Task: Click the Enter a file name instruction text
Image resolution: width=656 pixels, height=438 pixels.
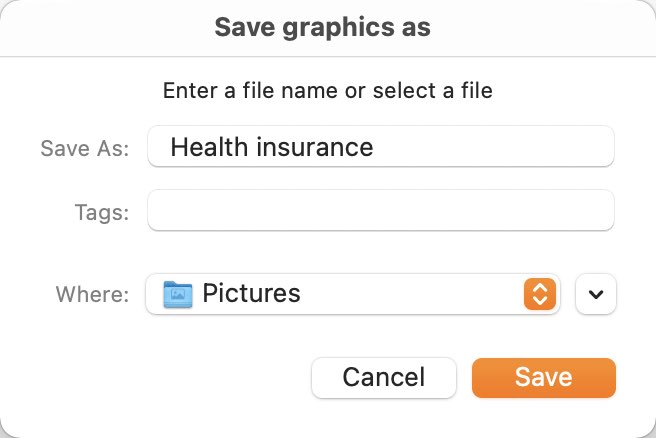Action: point(328,90)
